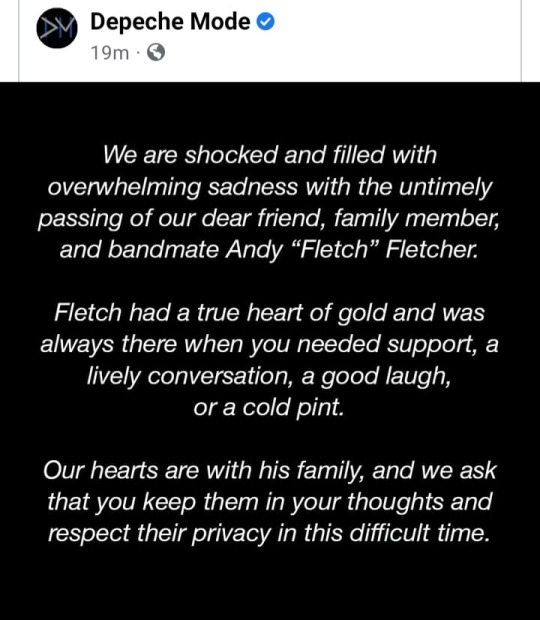Click the separator dot after 19m
The image size is (540, 620).
click(x=138, y=53)
